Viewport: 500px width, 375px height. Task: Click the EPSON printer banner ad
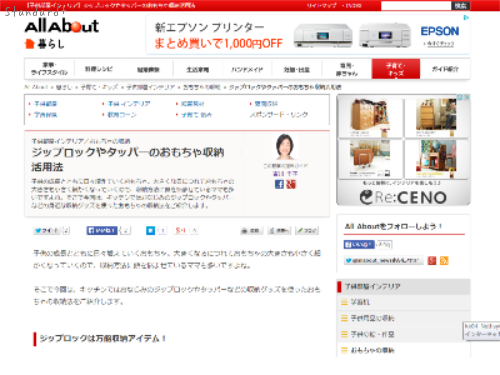click(308, 35)
